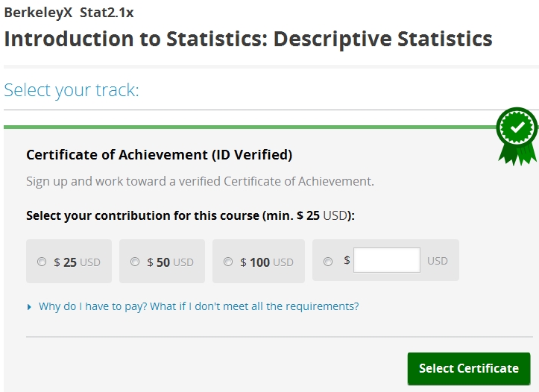
Task: Click the green bar atop the certificate card
Action: click(x=246, y=127)
